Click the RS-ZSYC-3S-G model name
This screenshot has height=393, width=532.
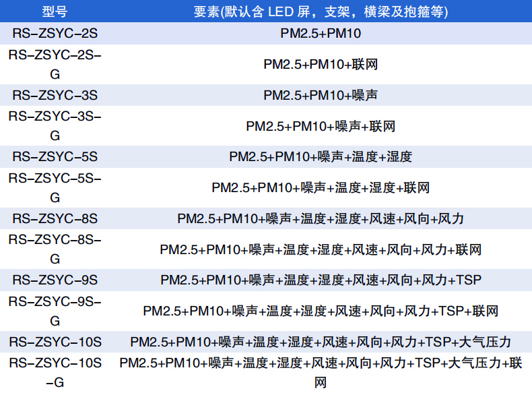pos(55,126)
